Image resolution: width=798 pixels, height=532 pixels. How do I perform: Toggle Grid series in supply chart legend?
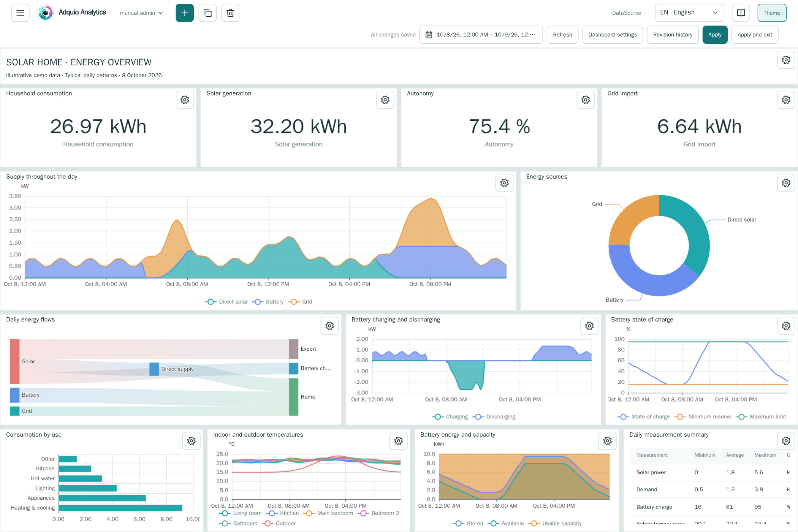pos(300,302)
